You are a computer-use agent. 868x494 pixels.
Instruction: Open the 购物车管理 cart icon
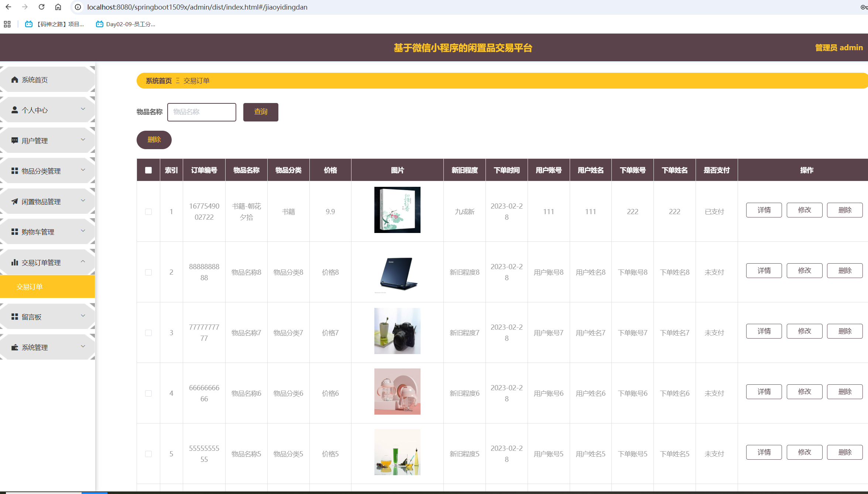14,231
